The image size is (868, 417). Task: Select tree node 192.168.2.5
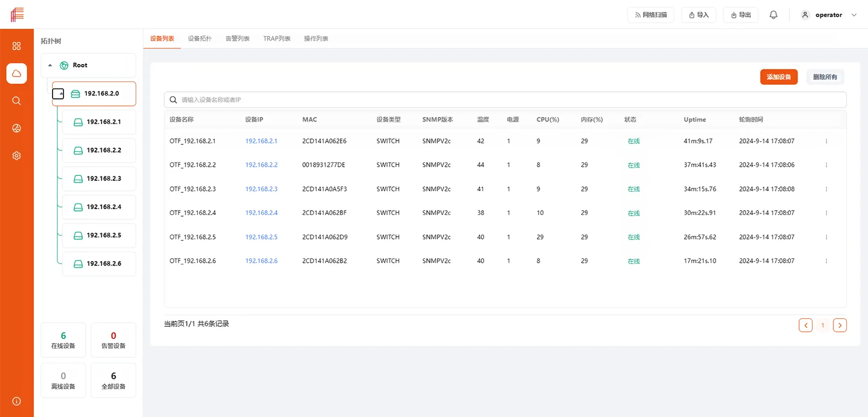pos(99,235)
